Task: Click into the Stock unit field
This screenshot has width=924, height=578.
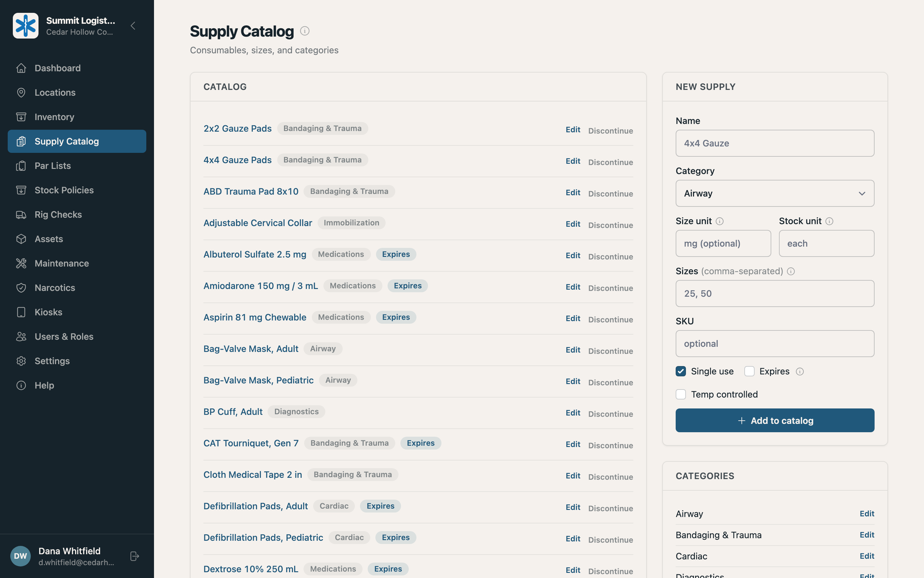Action: (x=827, y=243)
